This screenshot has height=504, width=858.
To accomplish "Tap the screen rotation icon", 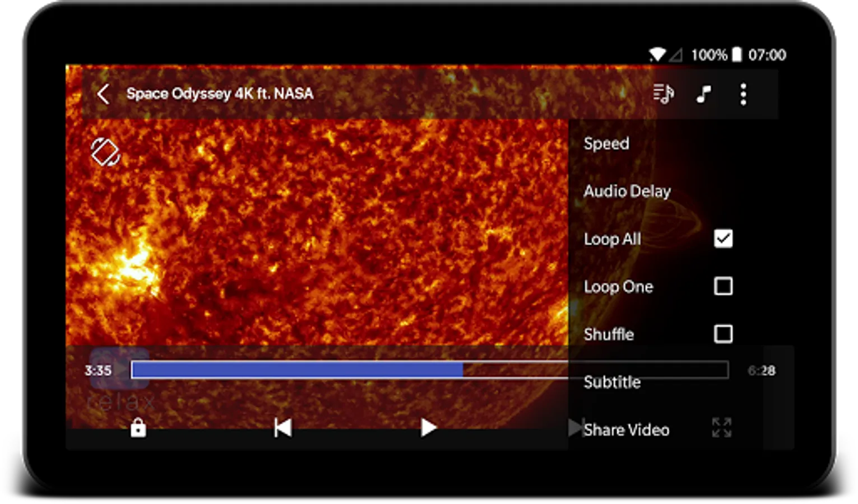I will click(105, 152).
